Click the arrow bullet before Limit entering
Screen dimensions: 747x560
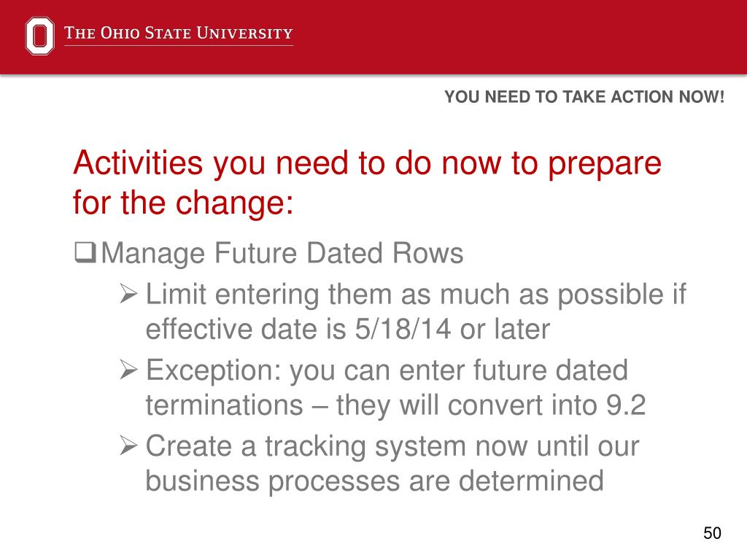[128, 293]
